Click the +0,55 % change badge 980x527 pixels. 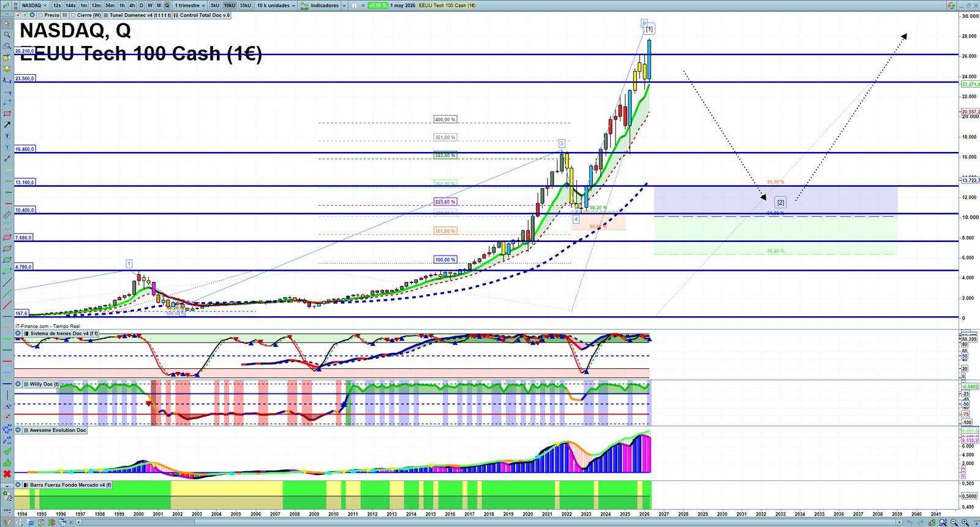pyautogui.click(x=378, y=6)
